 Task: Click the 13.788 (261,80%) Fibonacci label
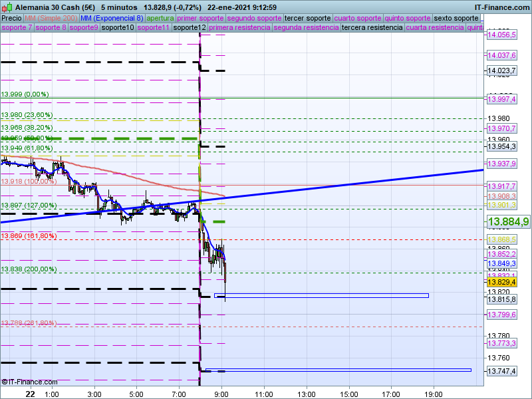(29, 323)
